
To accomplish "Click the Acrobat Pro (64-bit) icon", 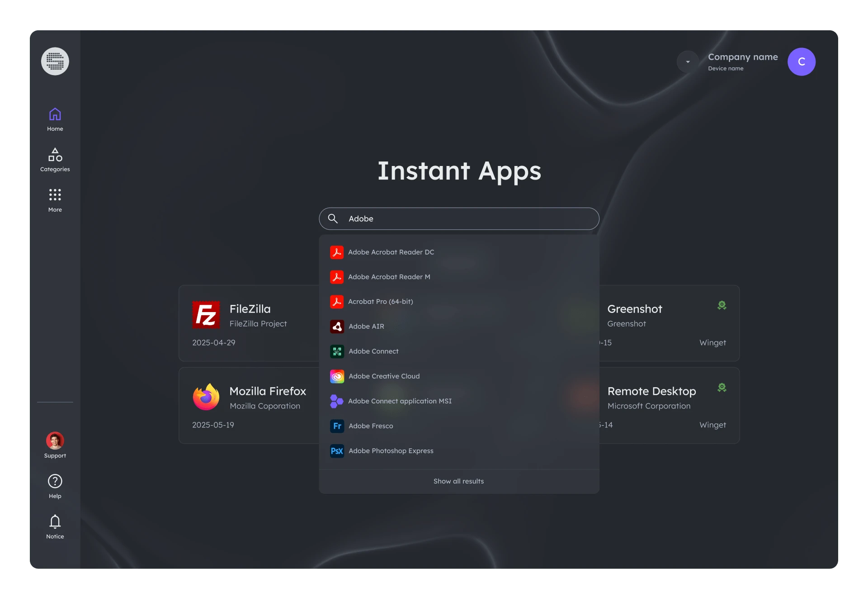I will click(x=337, y=302).
